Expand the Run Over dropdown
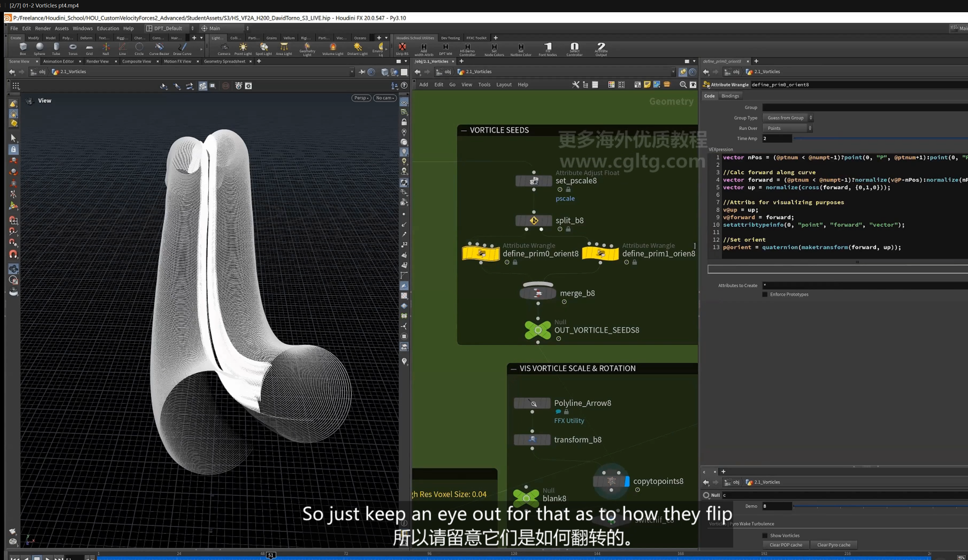968x560 pixels. click(x=788, y=128)
